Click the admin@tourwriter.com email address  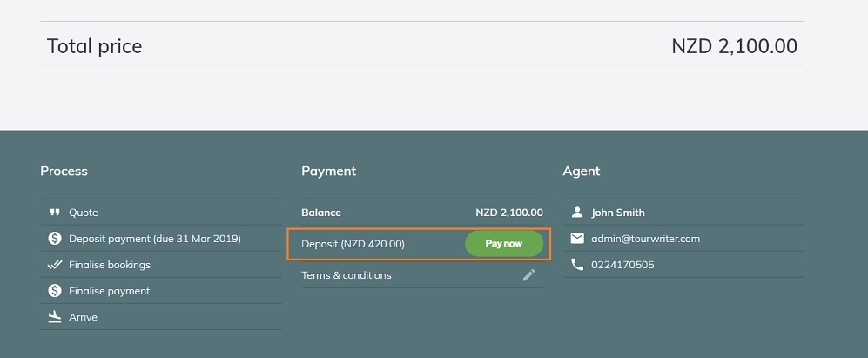pos(645,239)
